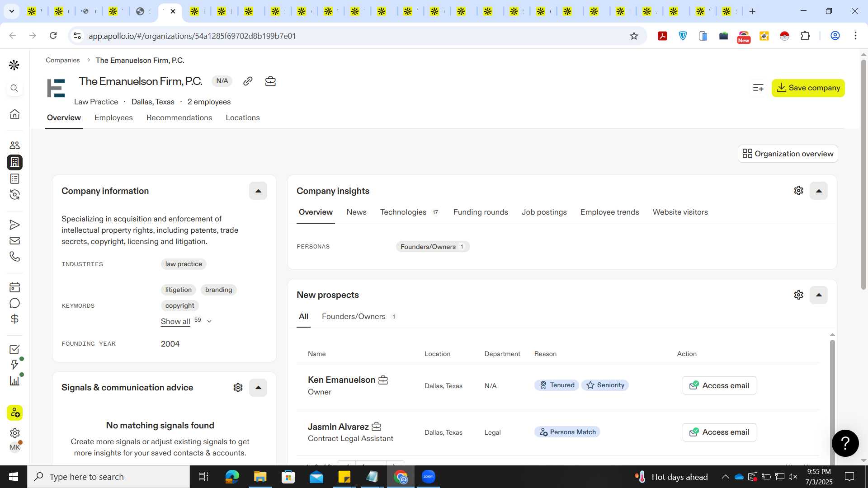This screenshot has width=868, height=488.
Task: Collapse Signals & communication advice panel
Action: click(258, 388)
